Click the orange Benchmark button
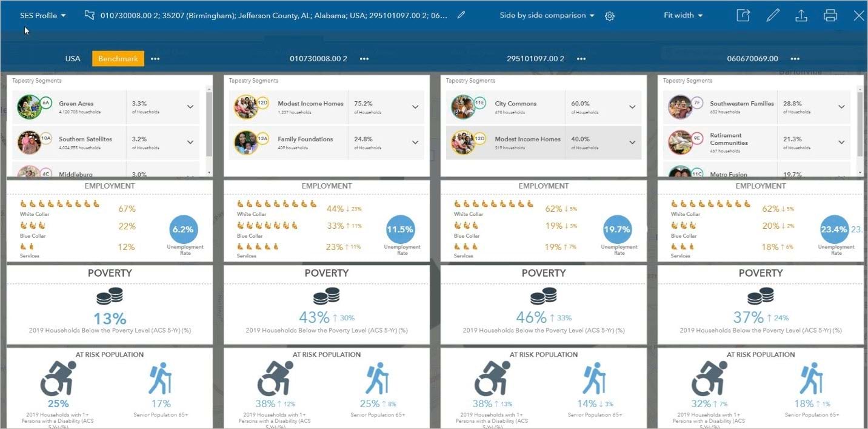This screenshot has width=868, height=429. (118, 59)
